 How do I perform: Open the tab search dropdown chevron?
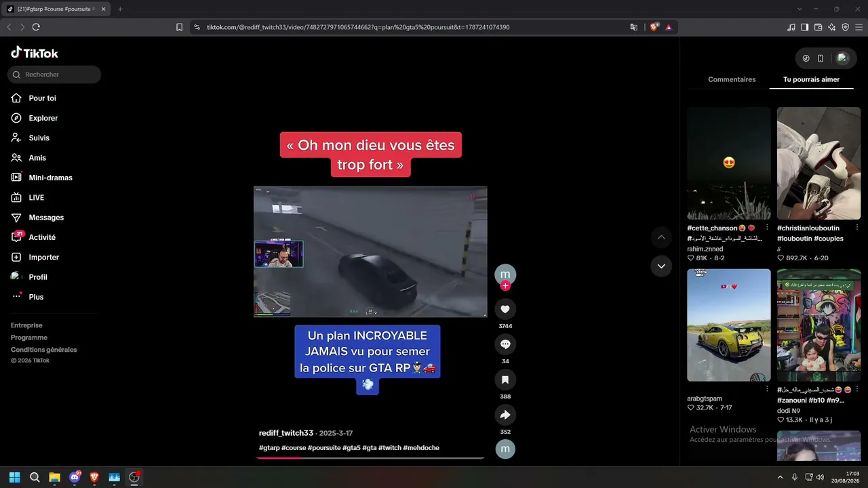(800, 9)
